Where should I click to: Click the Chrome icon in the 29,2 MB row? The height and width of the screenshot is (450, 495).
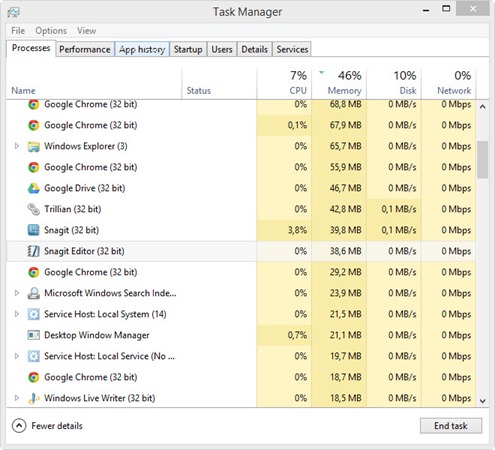tap(34, 272)
